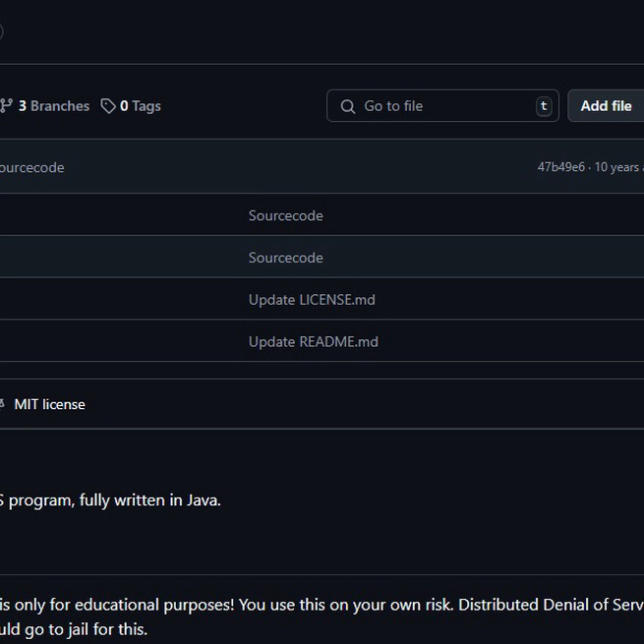The image size is (644, 644).
Task: Open latest commit message in the header row
Action: click(x=31, y=167)
